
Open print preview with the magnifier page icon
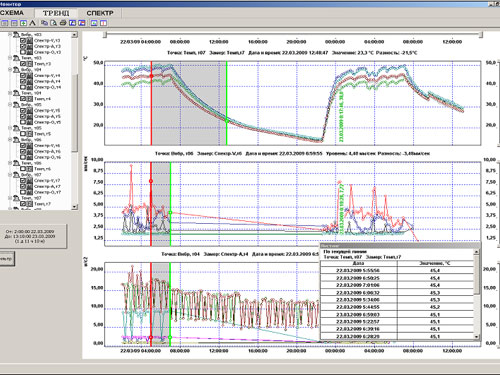[x=53, y=23]
